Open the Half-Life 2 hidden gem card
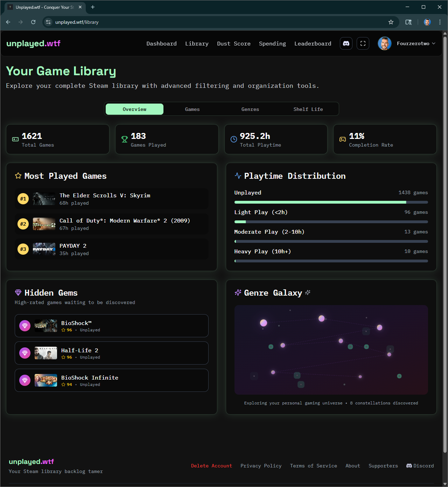The width and height of the screenshot is (448, 487). tap(112, 353)
